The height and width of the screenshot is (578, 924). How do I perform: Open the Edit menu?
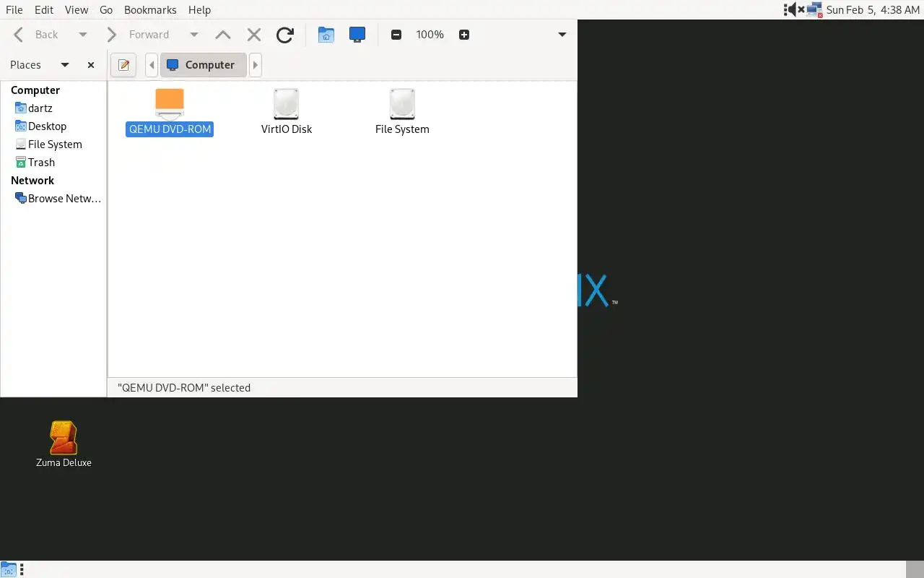pyautogui.click(x=44, y=9)
